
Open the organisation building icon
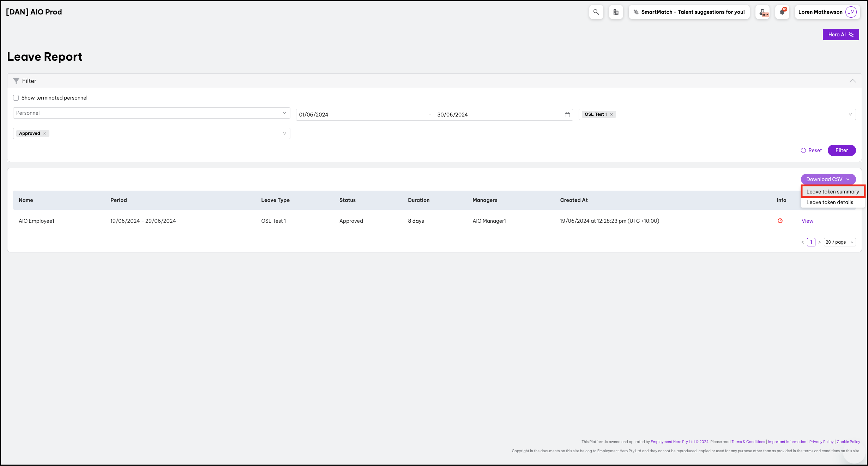click(616, 12)
